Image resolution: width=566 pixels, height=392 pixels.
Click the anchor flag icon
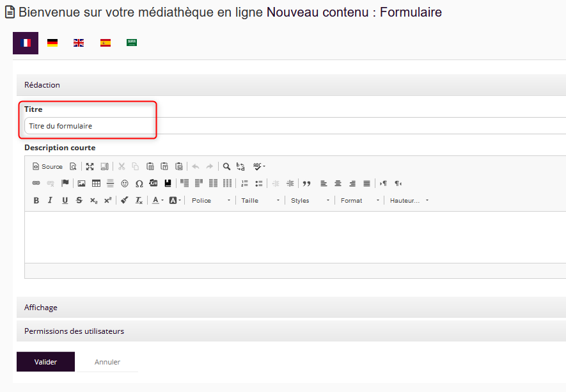(65, 184)
